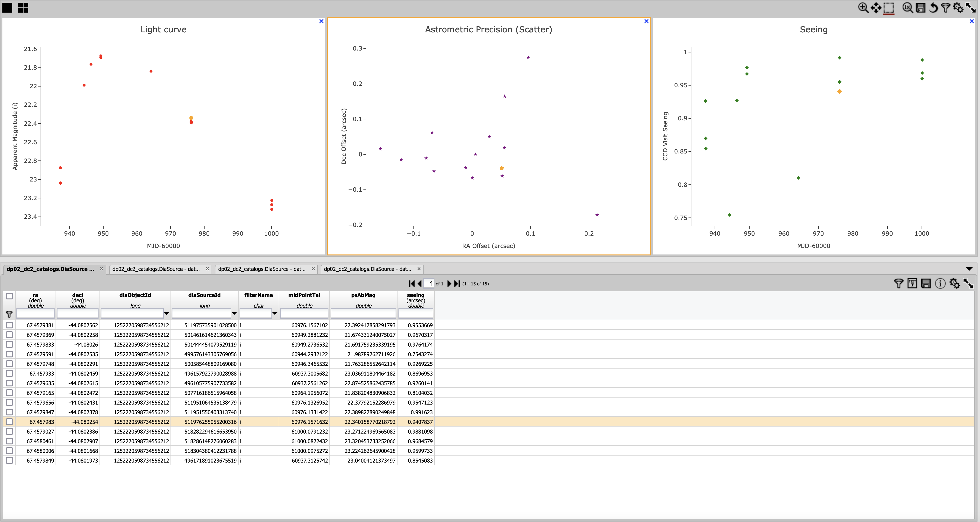Focus the table page number field
980x522 pixels.
click(x=429, y=284)
